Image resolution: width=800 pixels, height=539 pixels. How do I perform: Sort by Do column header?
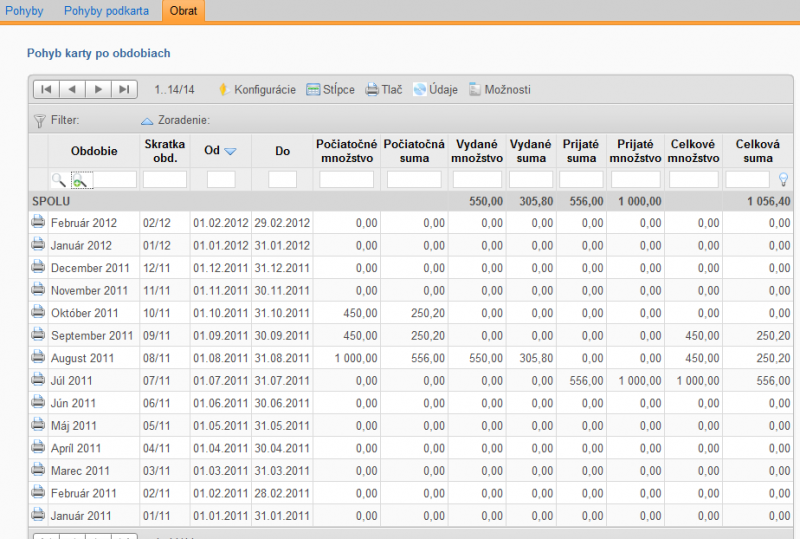[x=282, y=151]
